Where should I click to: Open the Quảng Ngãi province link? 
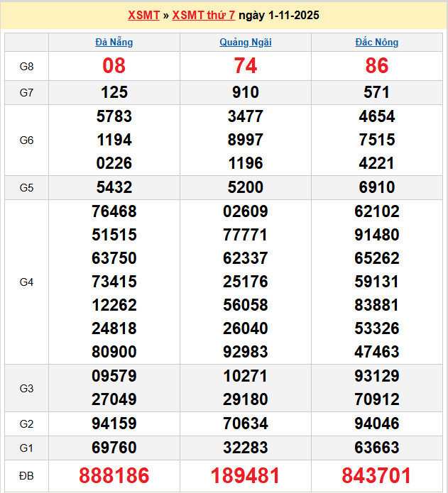(x=246, y=42)
